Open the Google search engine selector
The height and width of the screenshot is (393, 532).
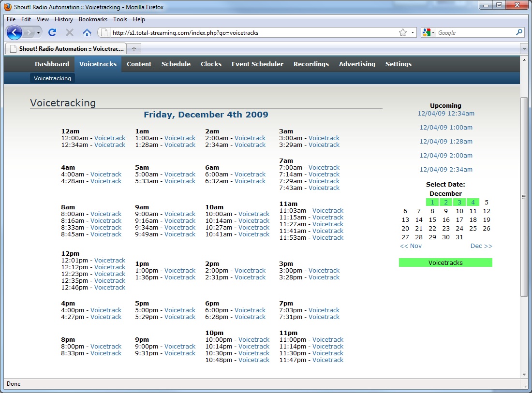pyautogui.click(x=428, y=32)
